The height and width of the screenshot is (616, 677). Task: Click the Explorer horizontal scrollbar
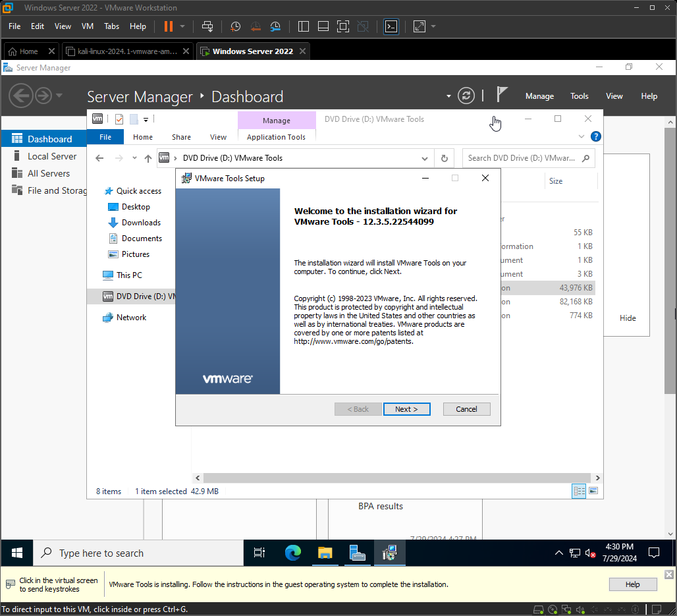coord(397,478)
